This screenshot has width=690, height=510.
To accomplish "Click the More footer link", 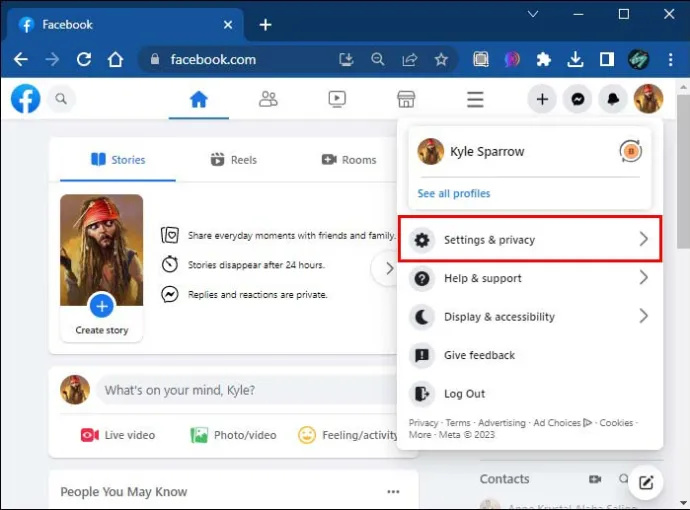I will pyautogui.click(x=420, y=435).
